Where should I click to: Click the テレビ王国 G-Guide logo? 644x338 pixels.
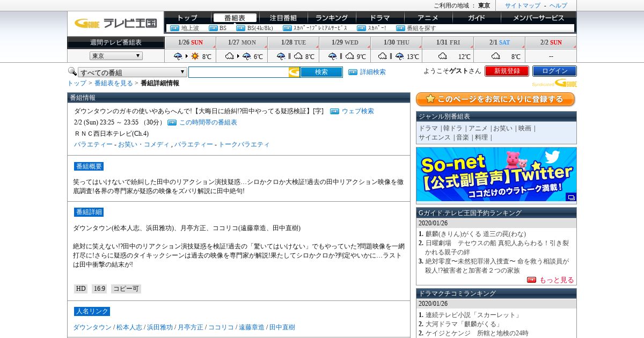[x=115, y=23]
